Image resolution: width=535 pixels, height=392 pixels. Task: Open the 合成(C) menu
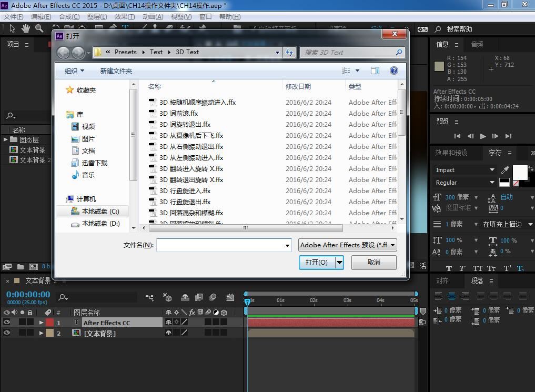[69, 17]
